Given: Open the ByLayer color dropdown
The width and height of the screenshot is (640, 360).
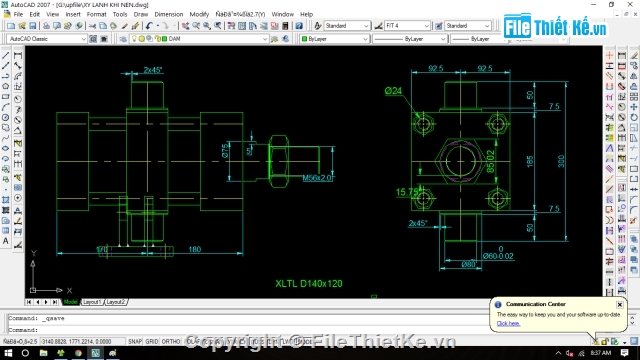Looking at the screenshot, I should click(365, 39).
